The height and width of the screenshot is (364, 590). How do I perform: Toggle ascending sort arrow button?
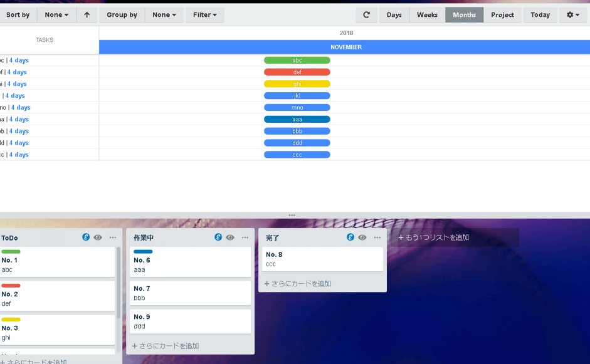pos(87,15)
